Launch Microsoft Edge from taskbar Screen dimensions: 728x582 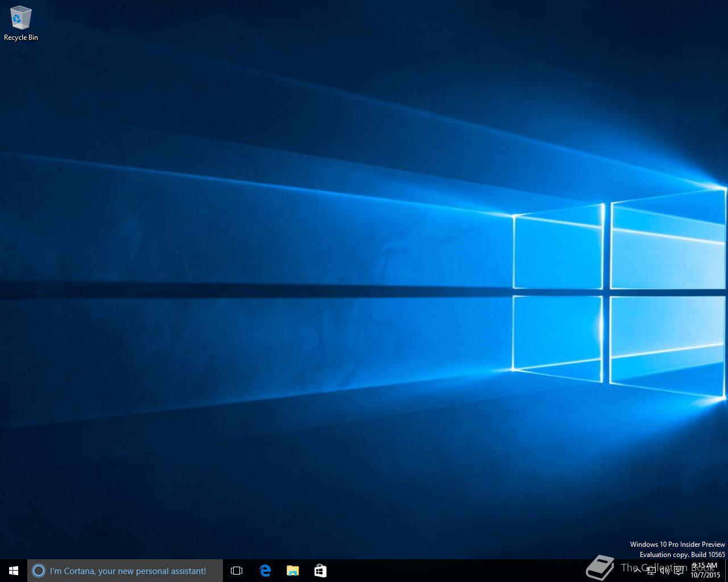click(x=265, y=571)
